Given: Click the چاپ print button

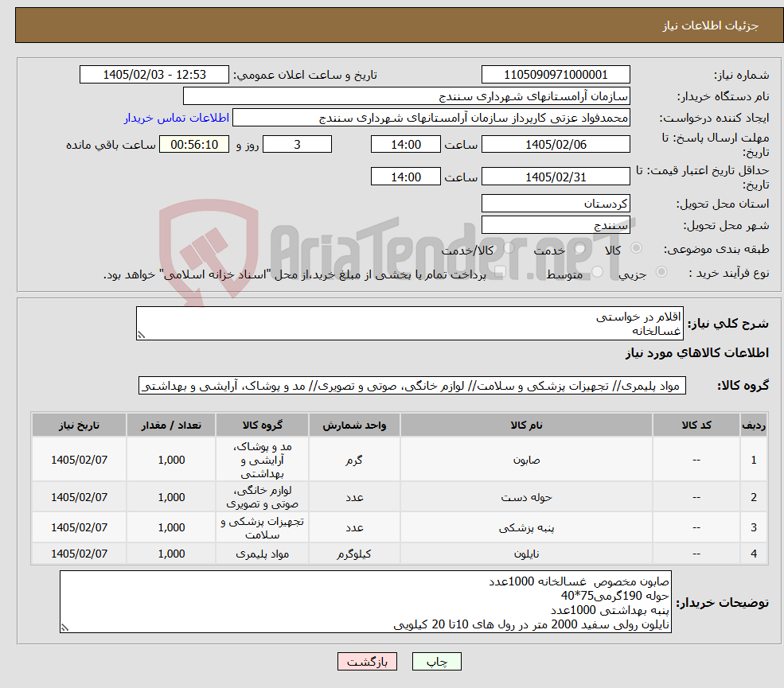Looking at the screenshot, I should 436,662.
